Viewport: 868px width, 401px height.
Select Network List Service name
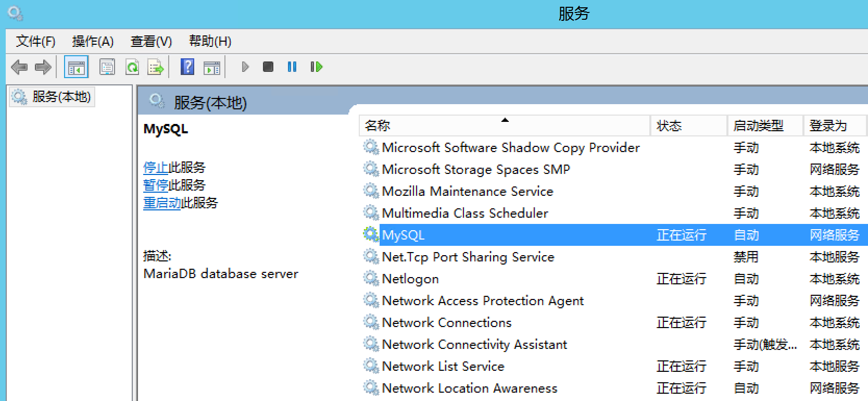[443, 366]
